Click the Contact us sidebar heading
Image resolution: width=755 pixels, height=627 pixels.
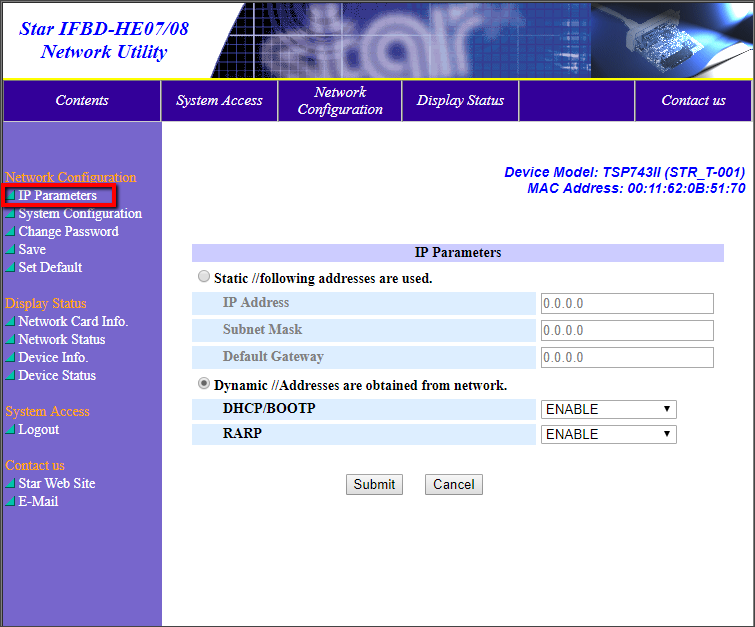point(35,465)
